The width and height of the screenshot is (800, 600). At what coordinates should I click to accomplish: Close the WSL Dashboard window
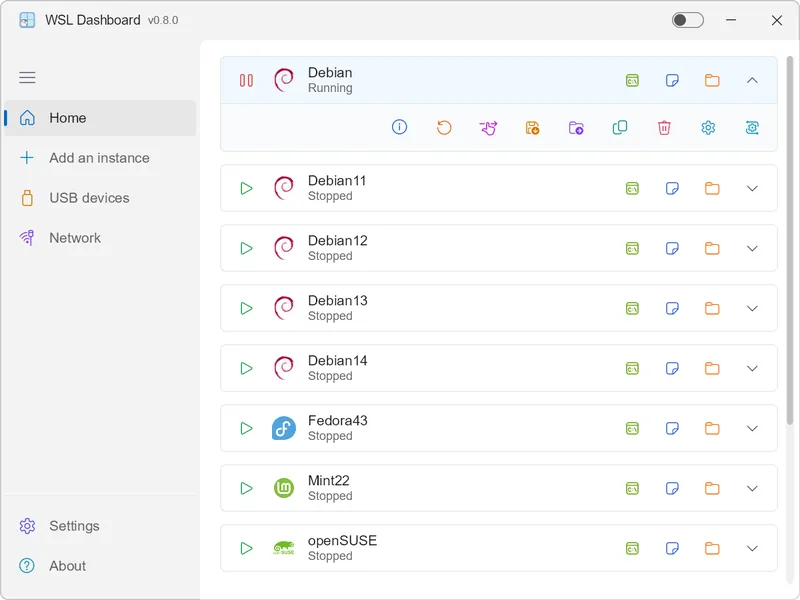777,20
